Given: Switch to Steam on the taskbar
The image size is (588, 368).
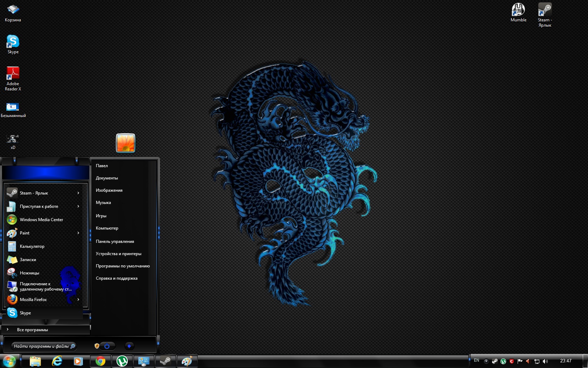Looking at the screenshot, I should 165,361.
